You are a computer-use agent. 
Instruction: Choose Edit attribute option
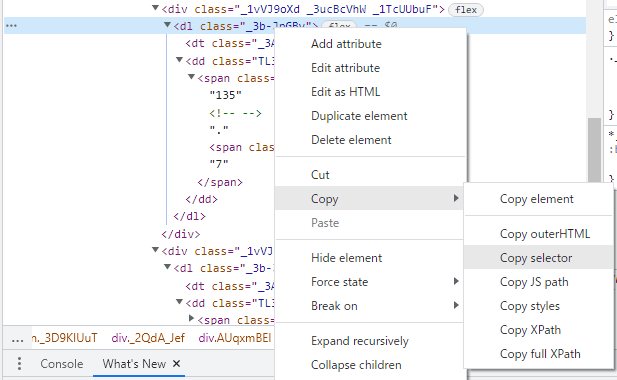(345, 68)
